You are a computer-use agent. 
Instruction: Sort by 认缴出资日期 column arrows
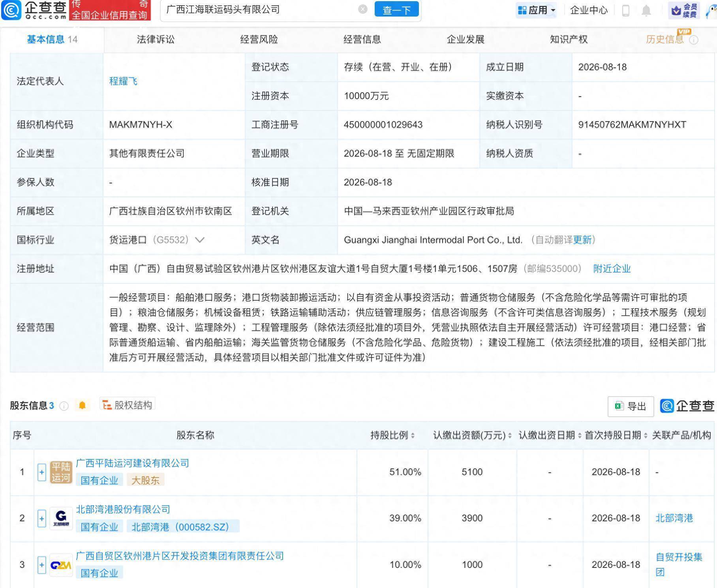point(580,436)
